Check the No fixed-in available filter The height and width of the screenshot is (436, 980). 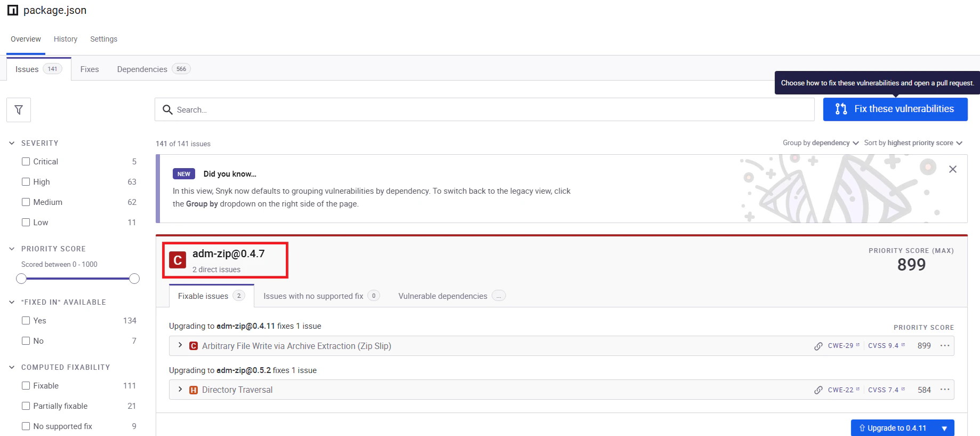(26, 341)
